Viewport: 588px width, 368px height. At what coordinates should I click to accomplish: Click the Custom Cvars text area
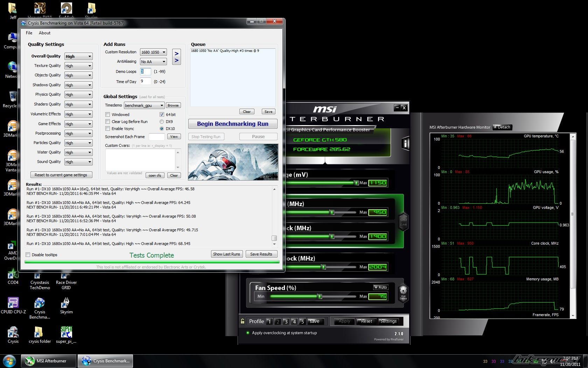click(140, 159)
